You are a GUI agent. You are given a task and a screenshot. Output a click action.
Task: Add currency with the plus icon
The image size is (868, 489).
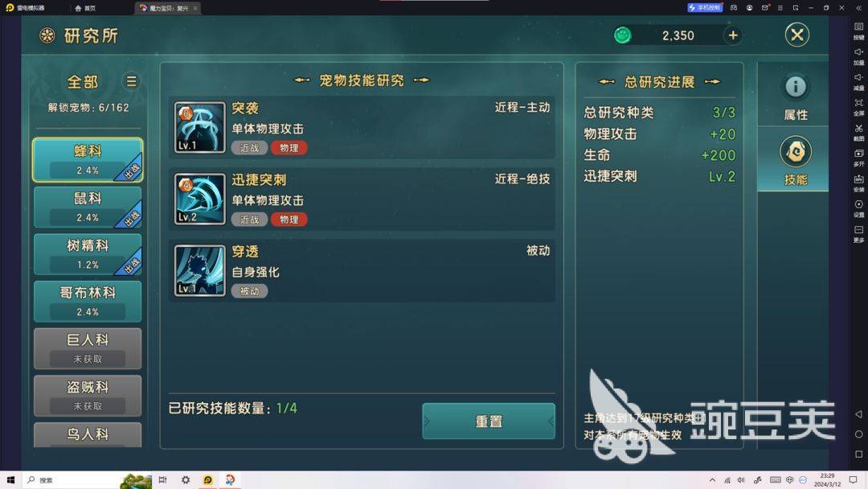click(733, 35)
